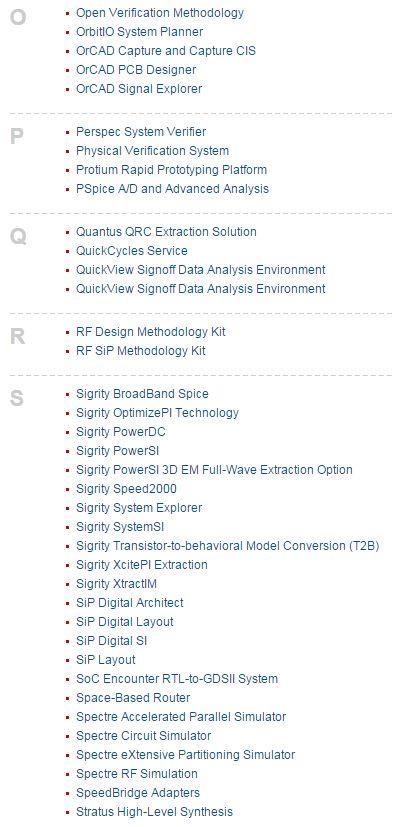Viewport: 394px width, 827px height.
Task: Select RF SiP Methodology Kit
Action: 141,351
